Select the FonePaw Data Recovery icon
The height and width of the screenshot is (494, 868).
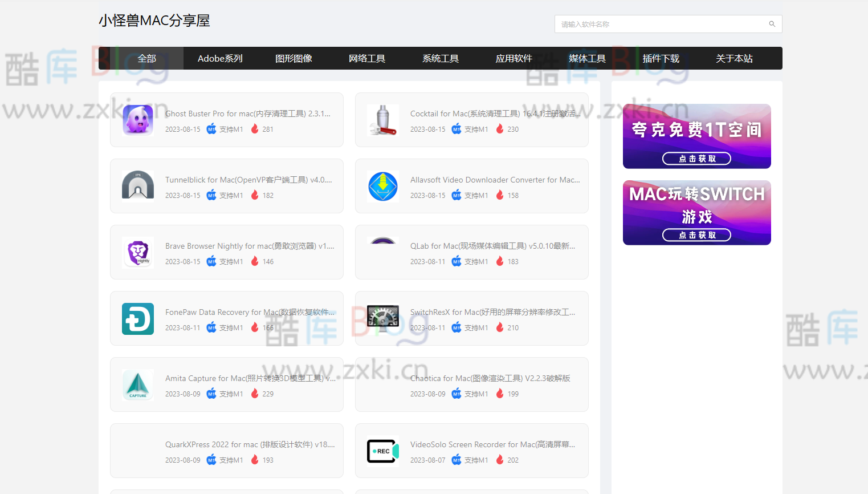137,318
